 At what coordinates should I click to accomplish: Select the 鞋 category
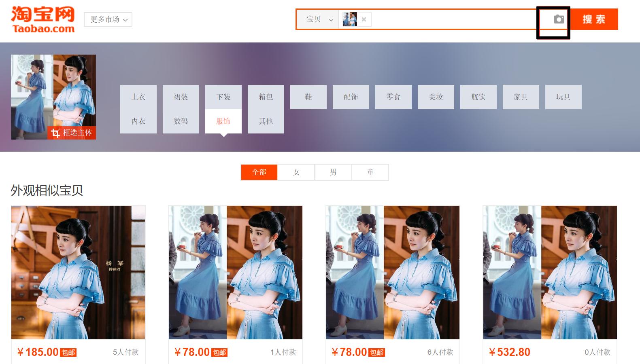pos(308,97)
